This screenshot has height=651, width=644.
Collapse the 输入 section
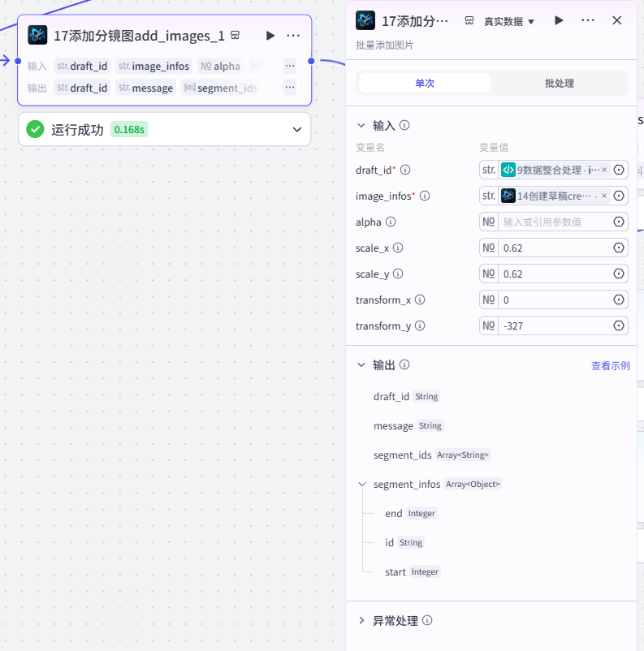(x=361, y=125)
